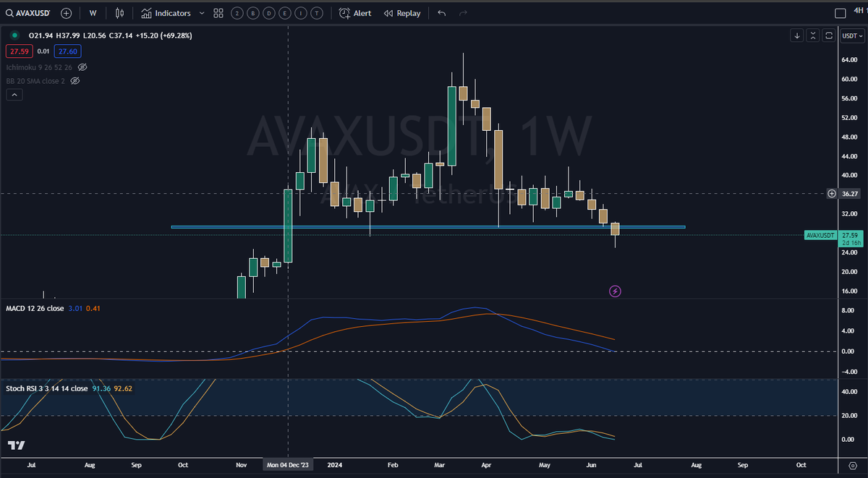This screenshot has height=478, width=868.
Task: Switch to the 4H layout tab
Action: click(860, 11)
